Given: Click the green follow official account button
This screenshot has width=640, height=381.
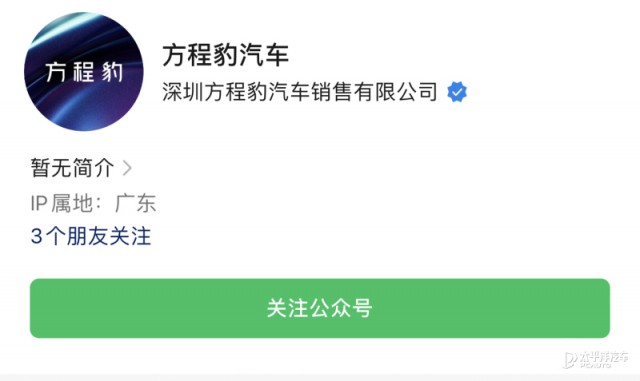Looking at the screenshot, I should pyautogui.click(x=320, y=308).
